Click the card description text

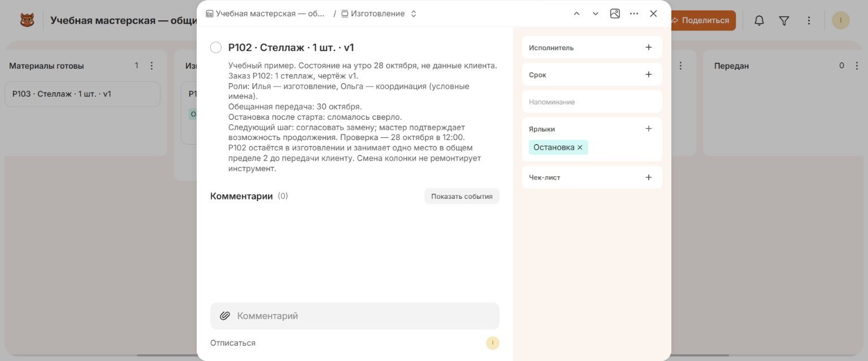363,117
